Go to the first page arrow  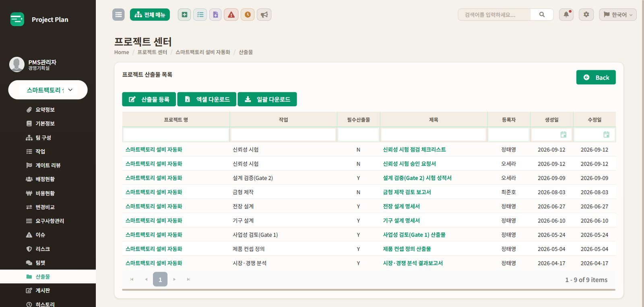[132, 279]
